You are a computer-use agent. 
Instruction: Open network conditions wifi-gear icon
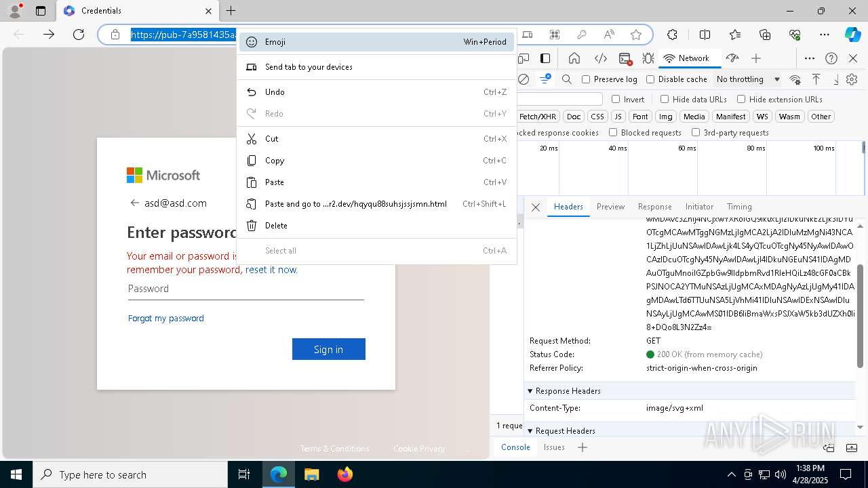(x=795, y=79)
